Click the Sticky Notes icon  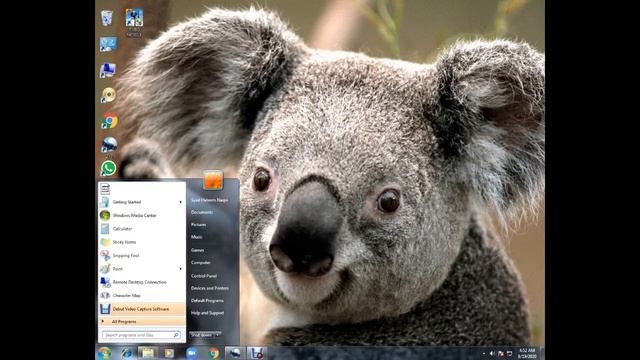tap(105, 242)
